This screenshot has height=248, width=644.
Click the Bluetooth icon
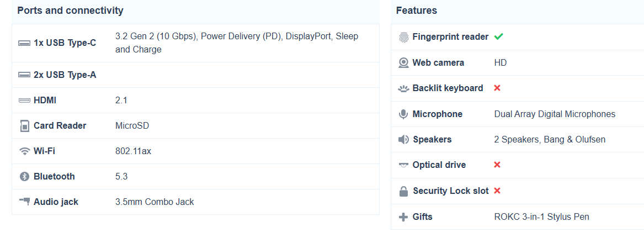[x=24, y=177]
